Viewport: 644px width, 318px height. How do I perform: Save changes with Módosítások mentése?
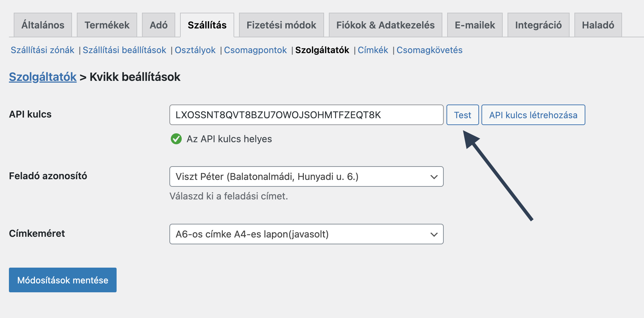tap(63, 280)
